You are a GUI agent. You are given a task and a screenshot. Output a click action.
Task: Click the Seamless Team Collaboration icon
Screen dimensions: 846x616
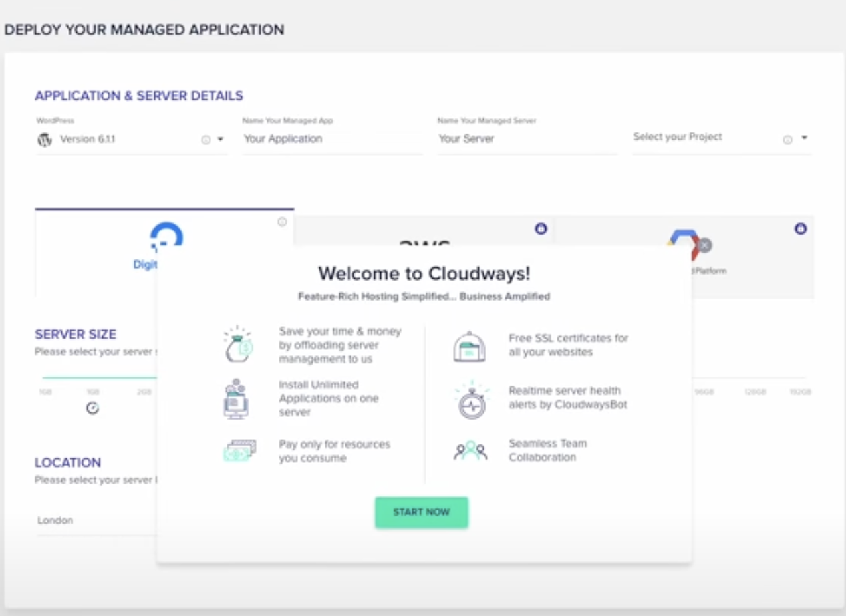point(470,451)
